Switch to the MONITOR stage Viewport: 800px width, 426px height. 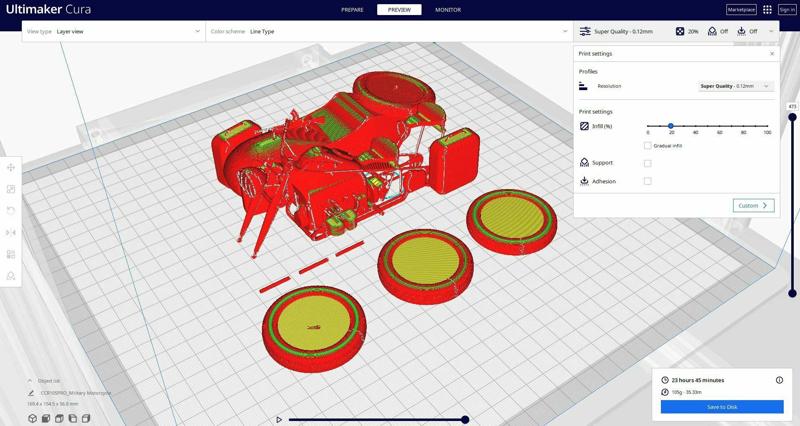448,10
